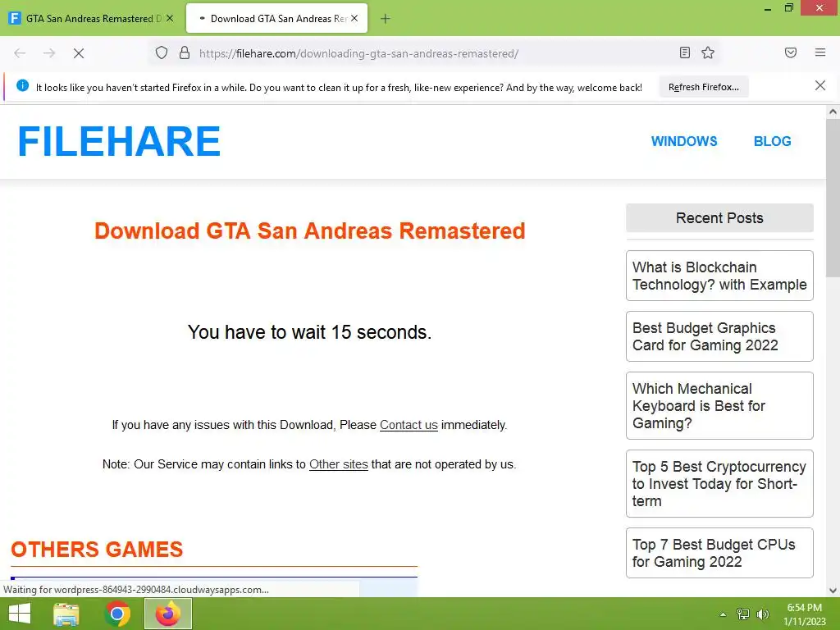Follow the Contact us link
Image resolution: width=840 pixels, height=630 pixels.
(409, 425)
